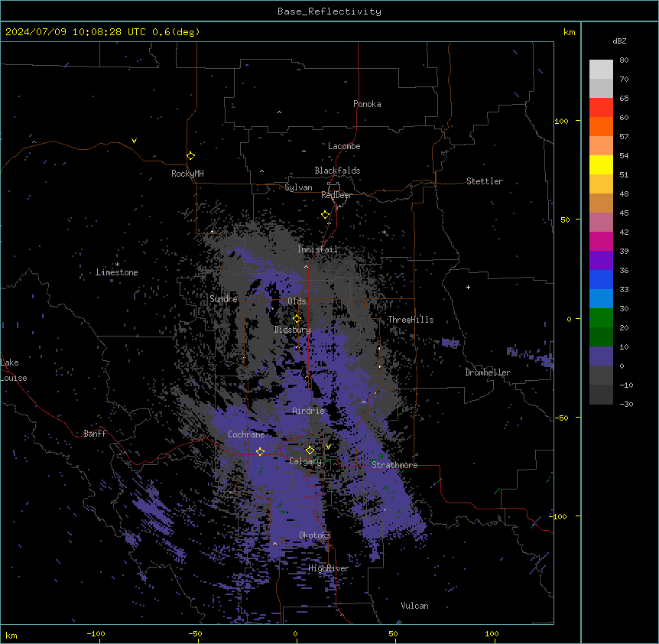The width and height of the screenshot is (659, 644).
Task: Select the Innisfail label
Action: point(317,249)
